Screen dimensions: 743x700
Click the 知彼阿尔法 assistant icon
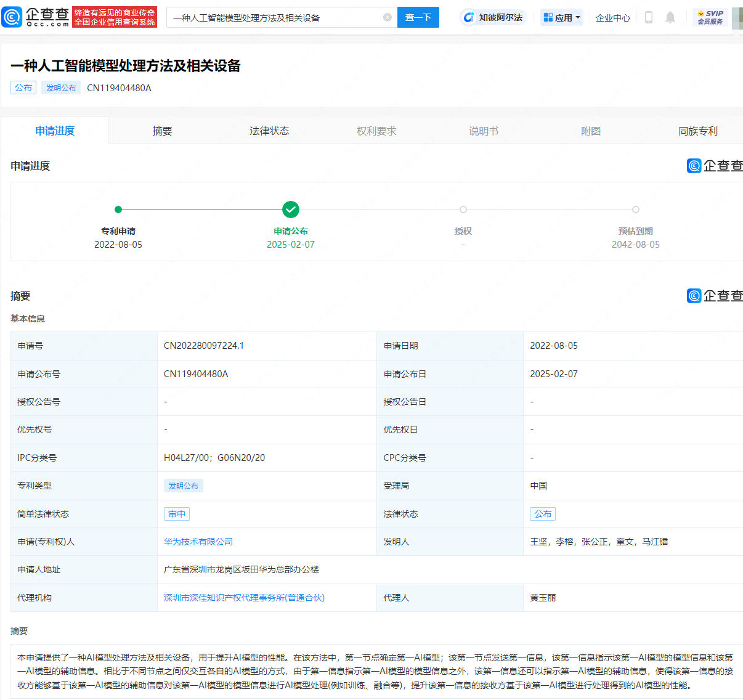coord(493,17)
